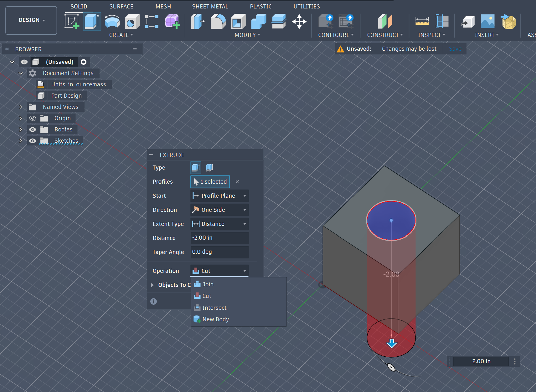Select the Insert Mesh icon

508,22
